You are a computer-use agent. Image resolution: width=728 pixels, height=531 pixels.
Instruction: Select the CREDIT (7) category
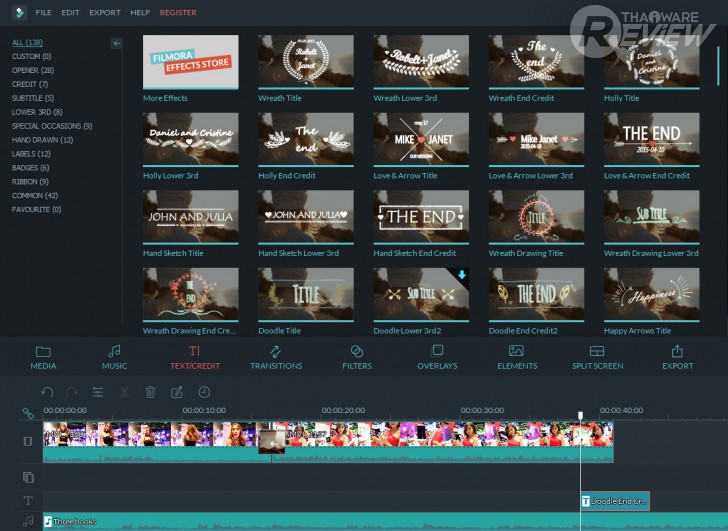pyautogui.click(x=30, y=84)
